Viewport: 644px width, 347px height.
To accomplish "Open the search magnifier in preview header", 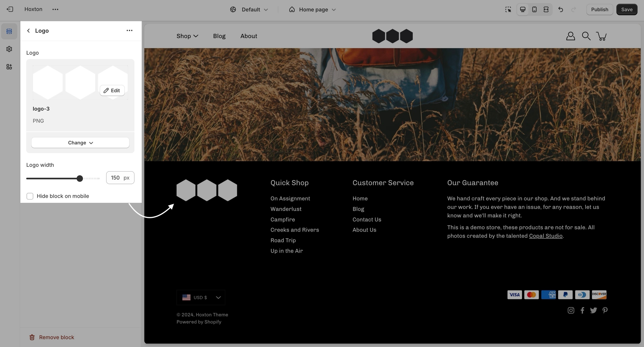I will pos(586,36).
